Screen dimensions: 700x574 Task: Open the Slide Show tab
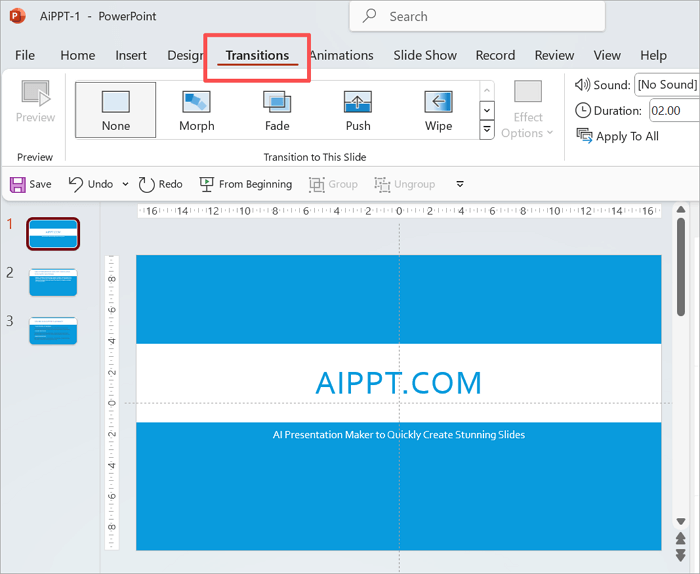[425, 55]
